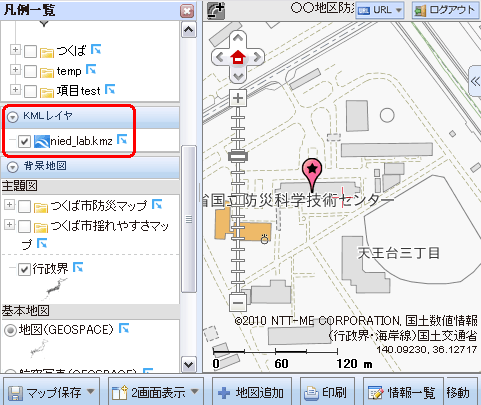
Task: Uncheck the nied_lab.kmz layer checkbox
Action: [24, 141]
